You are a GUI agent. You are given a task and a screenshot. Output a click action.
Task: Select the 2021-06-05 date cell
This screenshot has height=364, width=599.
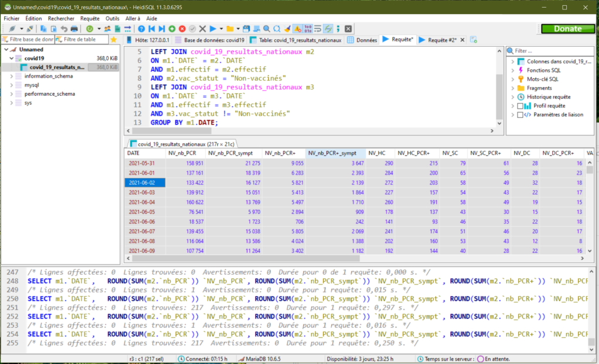(x=145, y=212)
